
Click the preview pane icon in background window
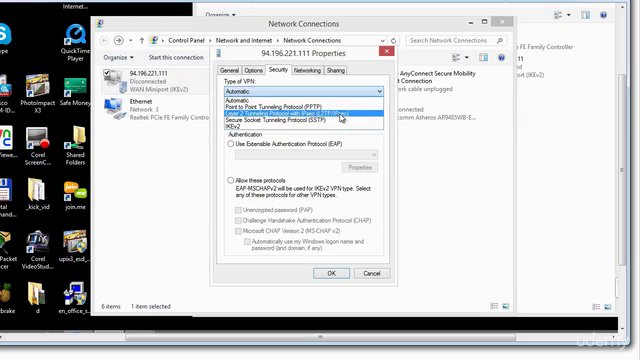pyautogui.click(x=585, y=15)
